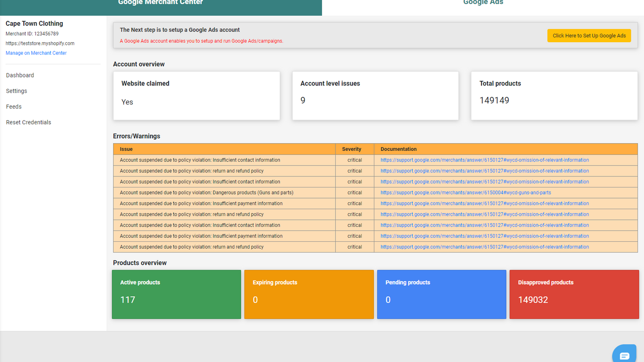Open the chat widget icon
Screen dimensions: 644x362
point(624,355)
